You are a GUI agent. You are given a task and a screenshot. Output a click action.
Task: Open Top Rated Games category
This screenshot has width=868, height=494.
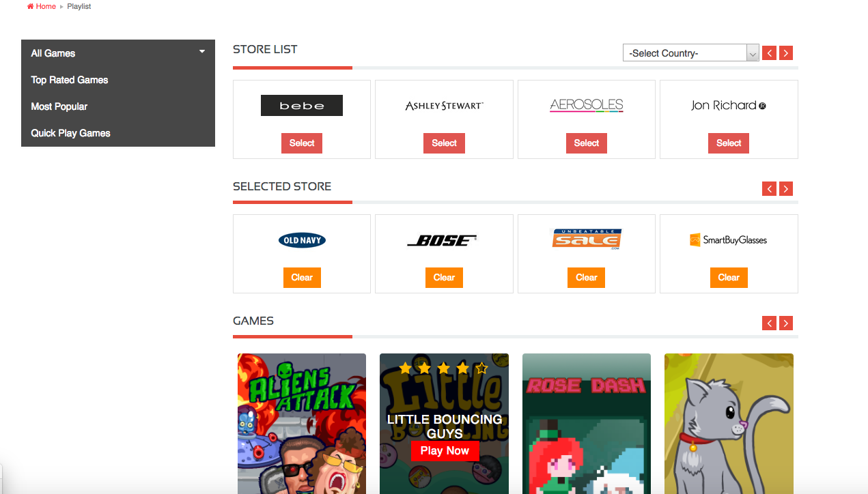pos(70,80)
